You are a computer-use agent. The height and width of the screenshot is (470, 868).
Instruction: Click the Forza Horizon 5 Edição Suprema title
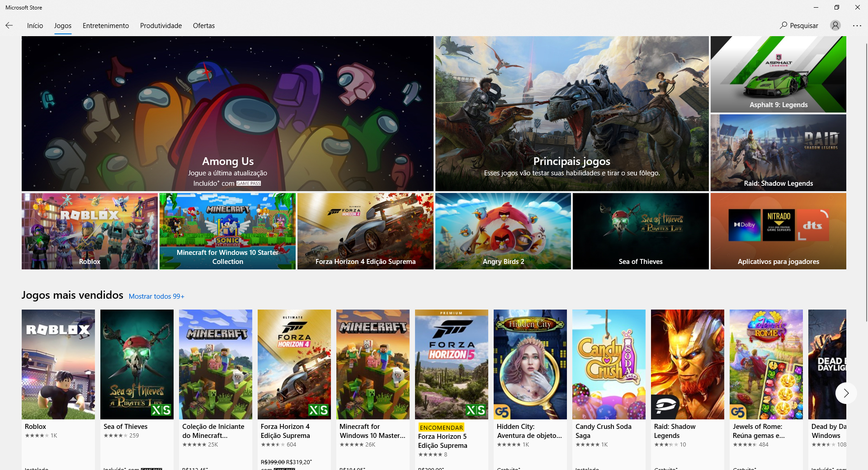[x=443, y=441]
